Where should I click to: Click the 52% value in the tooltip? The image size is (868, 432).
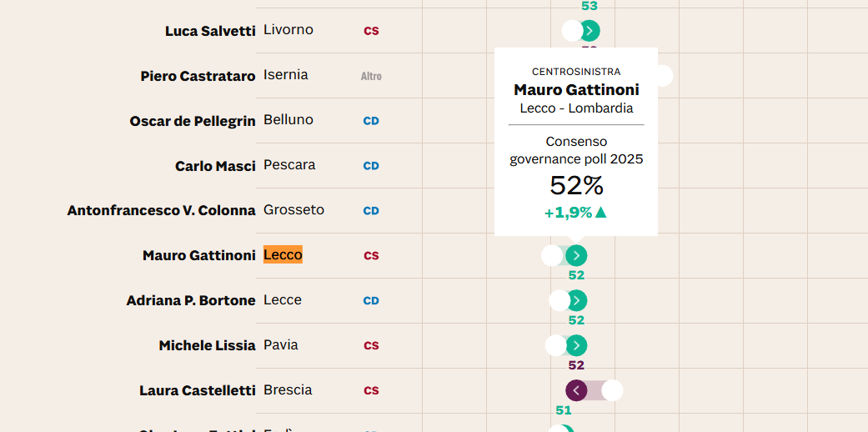pos(576,186)
